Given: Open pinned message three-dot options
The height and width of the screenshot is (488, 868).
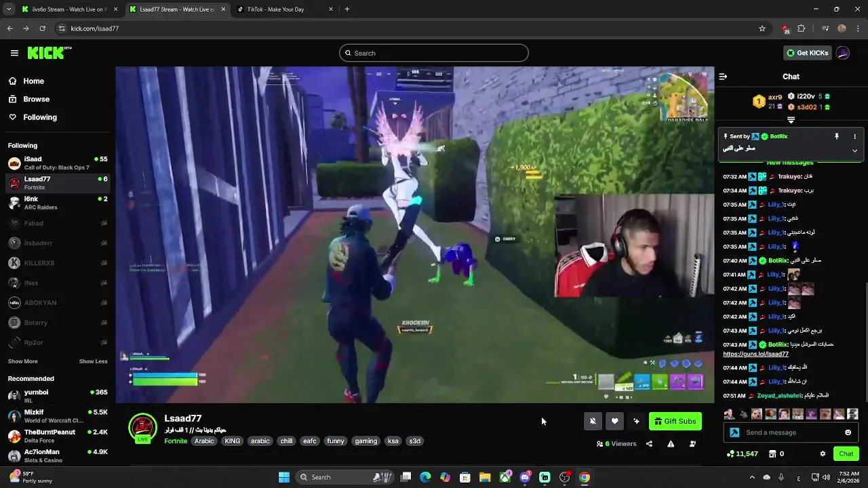Looking at the screenshot, I should coord(854,136).
